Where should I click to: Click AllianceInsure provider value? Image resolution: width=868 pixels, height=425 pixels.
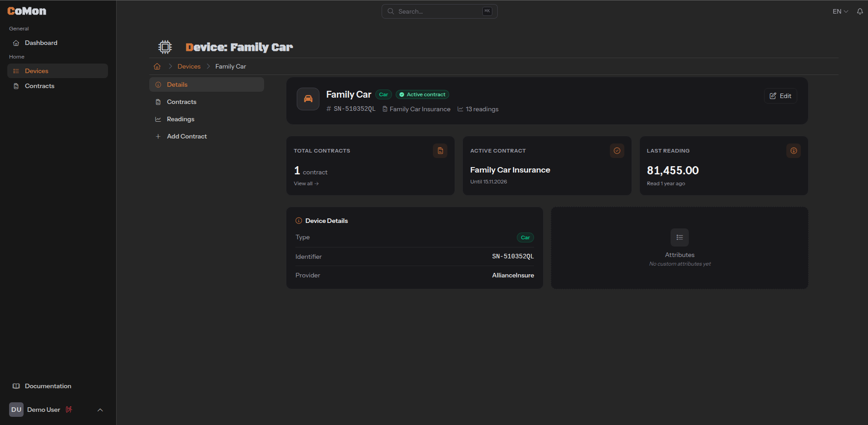point(513,275)
